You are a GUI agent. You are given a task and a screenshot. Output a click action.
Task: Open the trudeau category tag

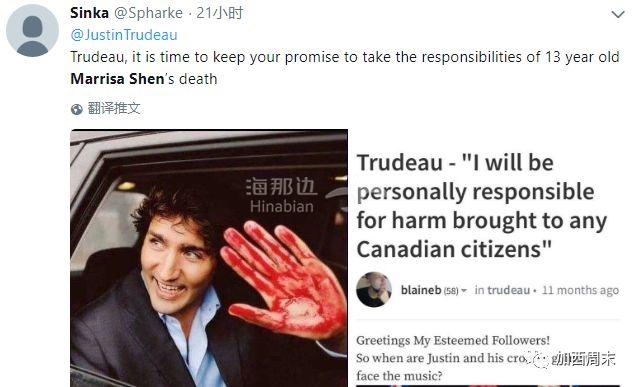click(x=508, y=290)
